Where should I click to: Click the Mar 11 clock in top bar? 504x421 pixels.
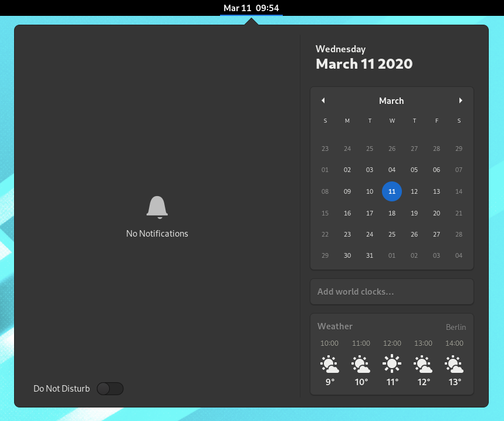251,8
